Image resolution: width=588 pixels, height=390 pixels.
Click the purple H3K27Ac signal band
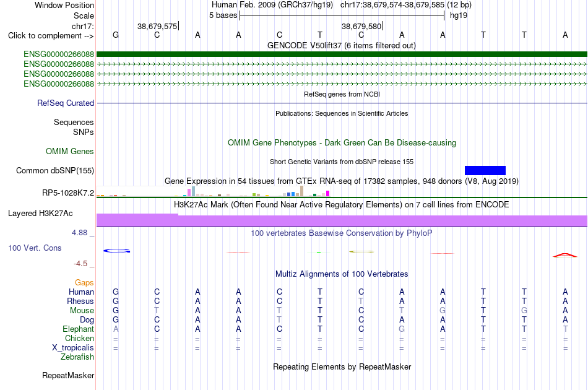[342, 221]
